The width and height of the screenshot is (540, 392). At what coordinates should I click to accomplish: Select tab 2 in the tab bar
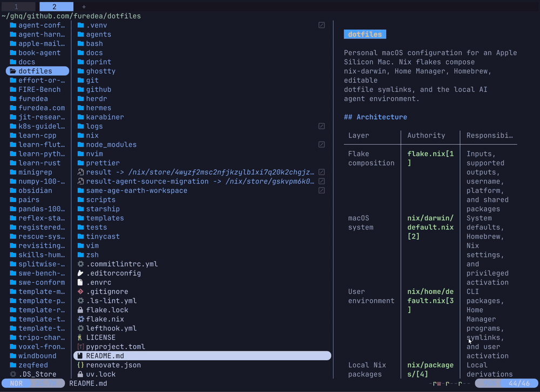point(56,6)
